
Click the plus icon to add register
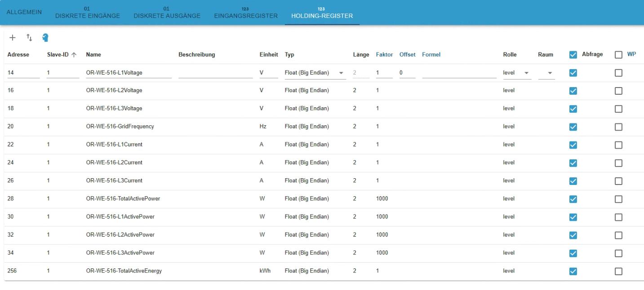[x=13, y=38]
